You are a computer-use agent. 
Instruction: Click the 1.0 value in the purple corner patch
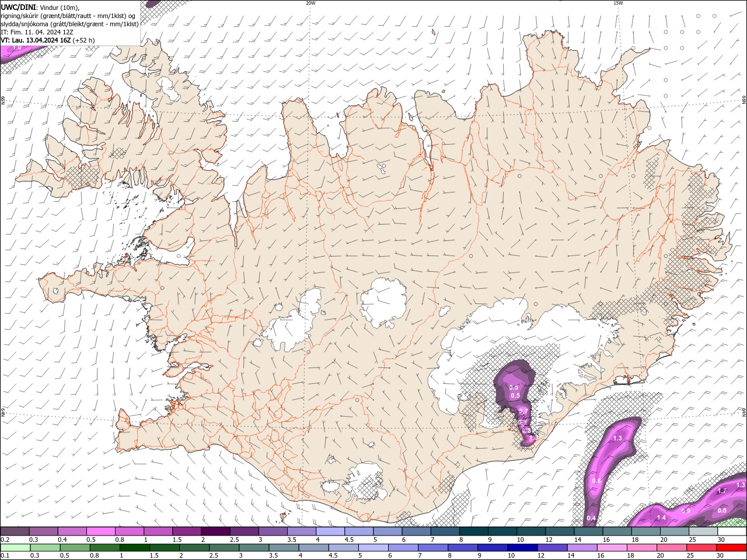[x=17, y=47]
